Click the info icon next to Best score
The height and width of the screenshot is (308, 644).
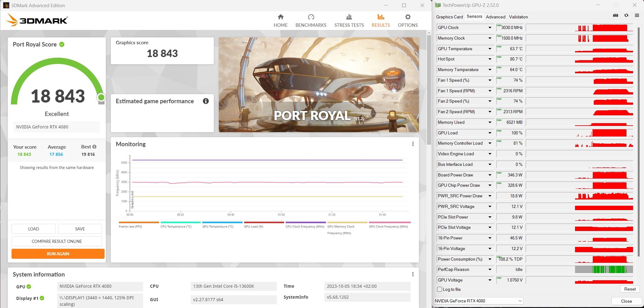pyautogui.click(x=94, y=147)
